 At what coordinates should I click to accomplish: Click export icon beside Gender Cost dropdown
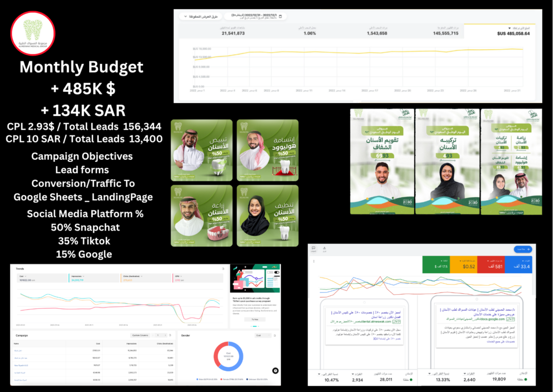[275, 335]
